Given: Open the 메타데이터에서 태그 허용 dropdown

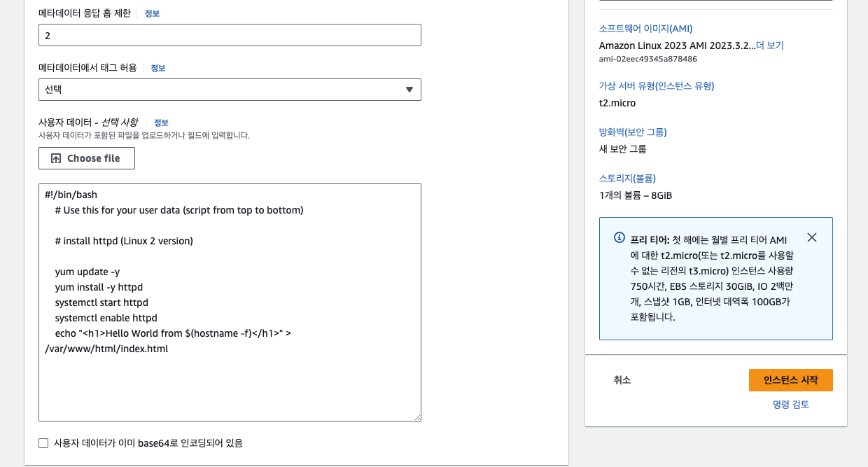Looking at the screenshot, I should 230,90.
